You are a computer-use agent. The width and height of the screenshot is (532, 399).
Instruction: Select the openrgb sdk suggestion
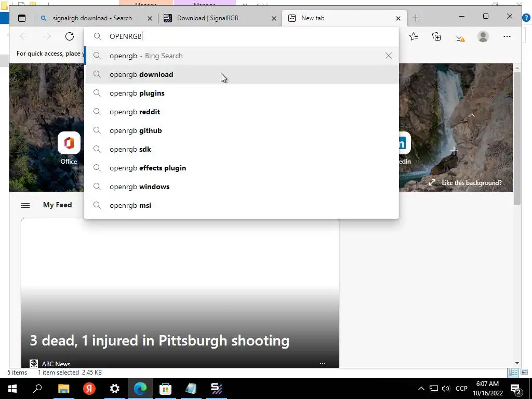tap(242, 149)
